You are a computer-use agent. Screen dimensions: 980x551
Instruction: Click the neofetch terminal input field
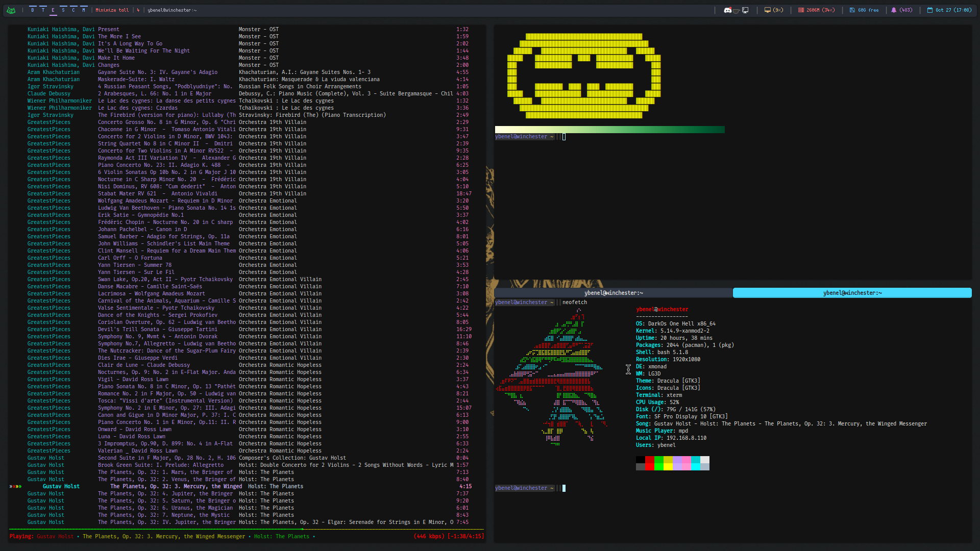(564, 488)
